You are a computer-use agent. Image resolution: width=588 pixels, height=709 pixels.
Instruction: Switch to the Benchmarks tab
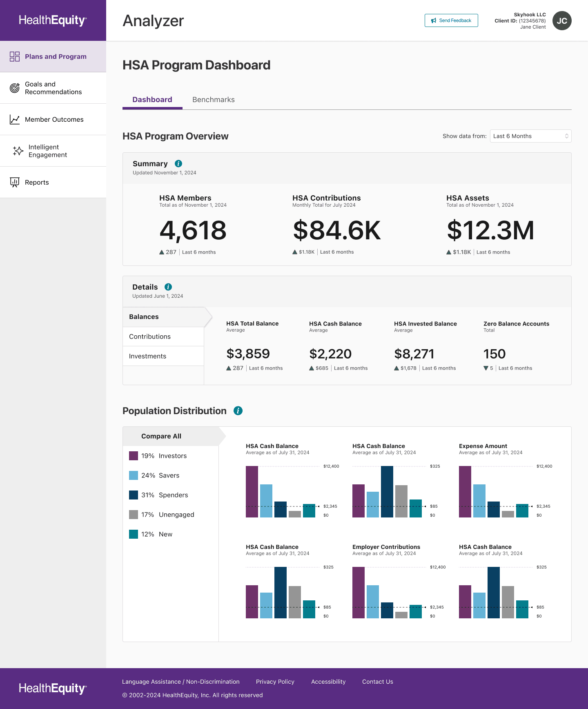(x=214, y=100)
